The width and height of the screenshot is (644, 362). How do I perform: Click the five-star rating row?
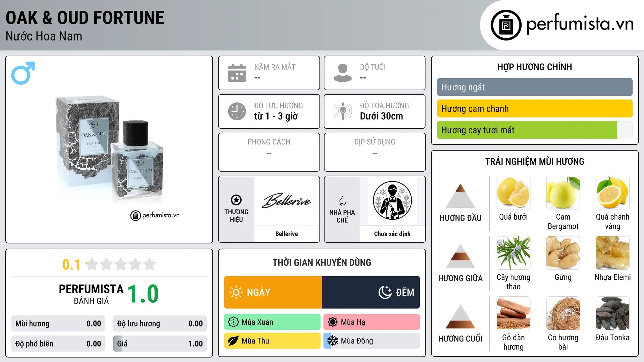121,264
